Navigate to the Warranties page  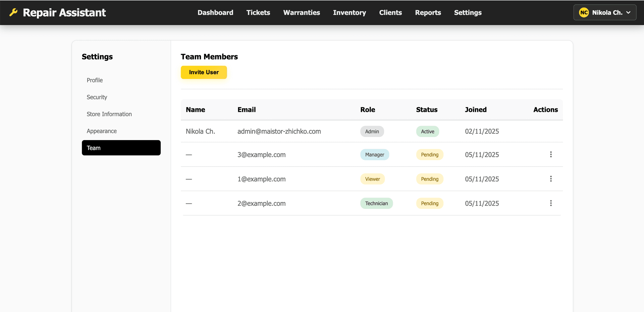pos(301,12)
